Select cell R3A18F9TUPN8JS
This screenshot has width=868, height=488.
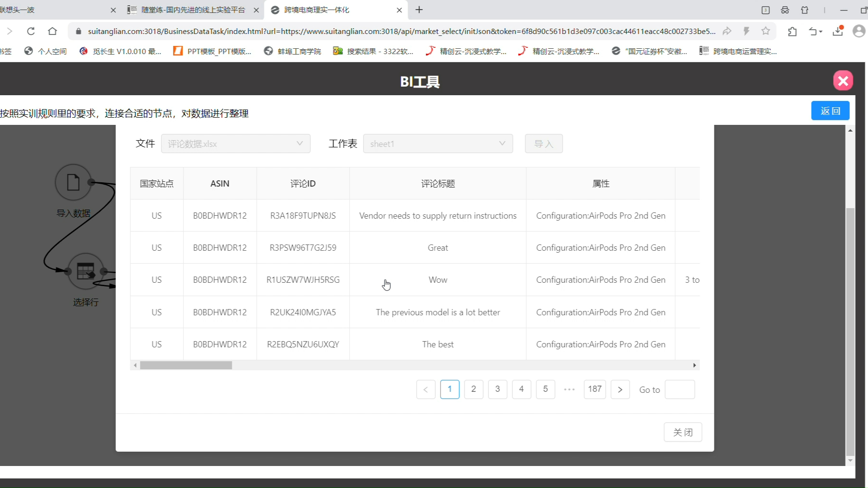(x=303, y=215)
